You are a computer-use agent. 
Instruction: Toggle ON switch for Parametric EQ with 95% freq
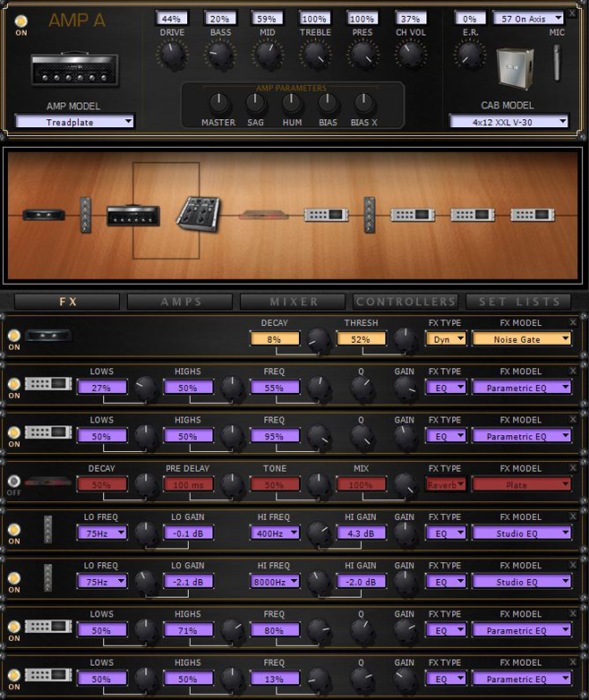click(14, 432)
